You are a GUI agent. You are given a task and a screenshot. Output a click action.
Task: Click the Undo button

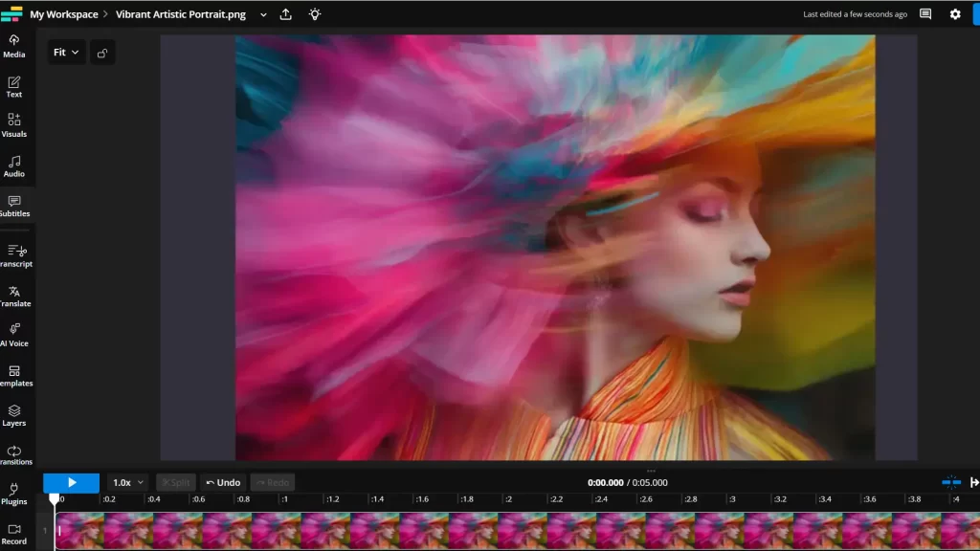(223, 483)
